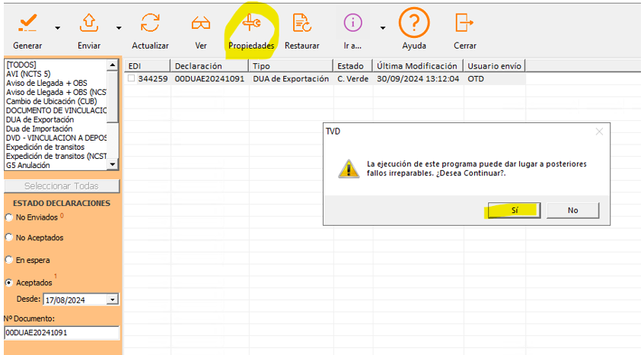Click the Restaurar document icon
The image size is (644, 355).
pos(301,24)
